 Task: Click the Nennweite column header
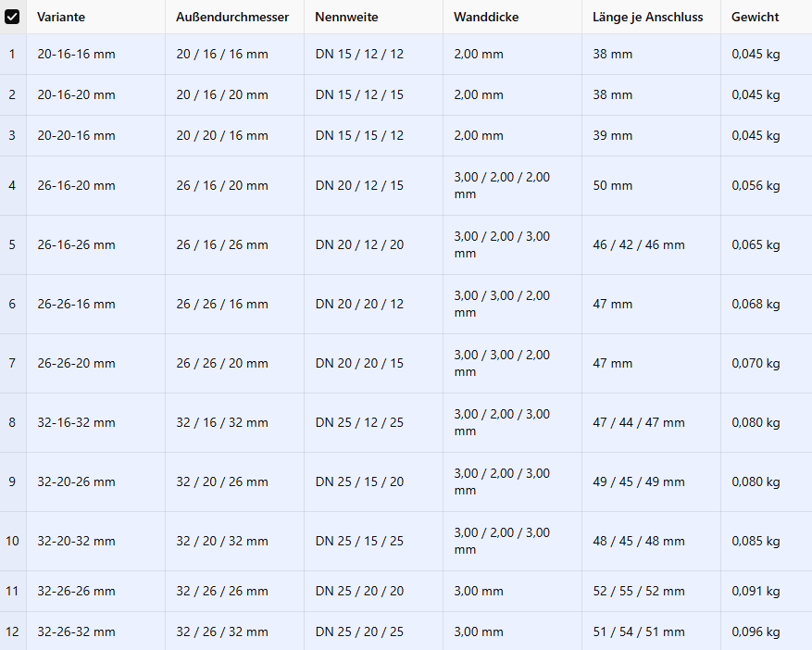point(373,17)
